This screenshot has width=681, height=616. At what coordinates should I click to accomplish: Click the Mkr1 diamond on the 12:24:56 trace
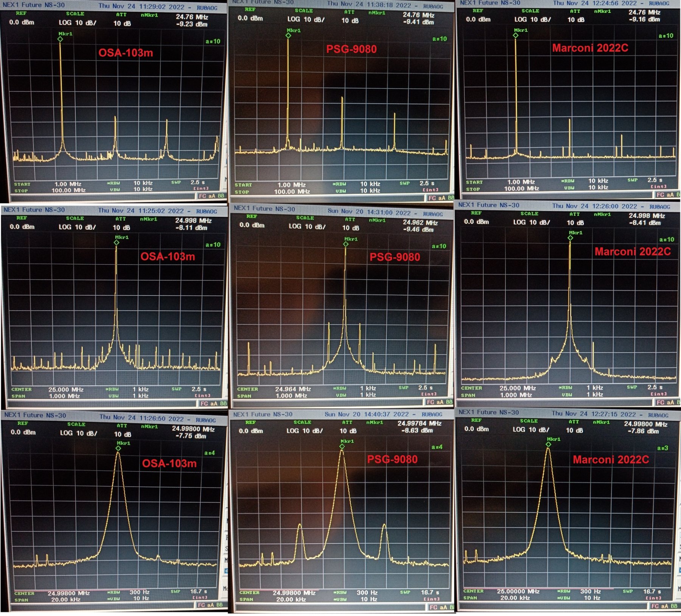(515, 35)
